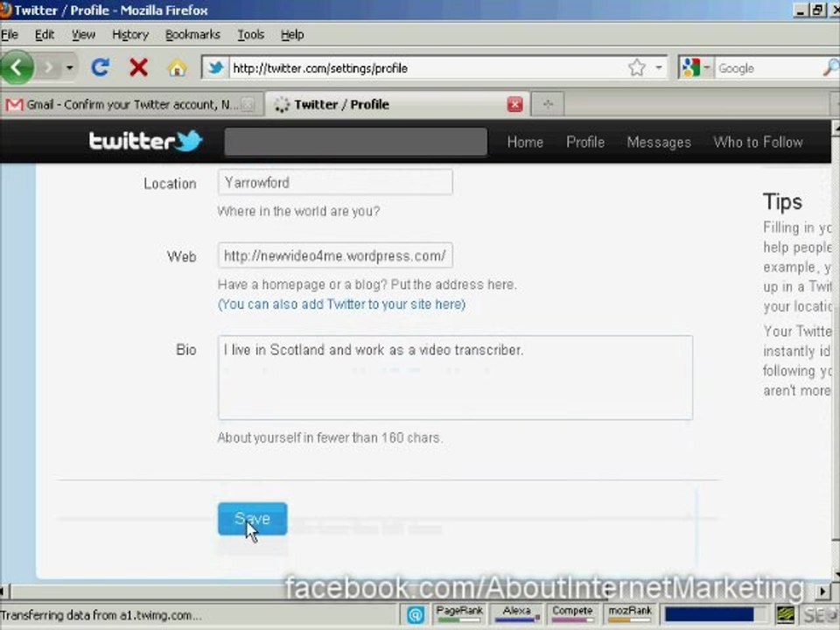Click the search magnifier icon
The height and width of the screenshot is (630, 840).
(831, 67)
